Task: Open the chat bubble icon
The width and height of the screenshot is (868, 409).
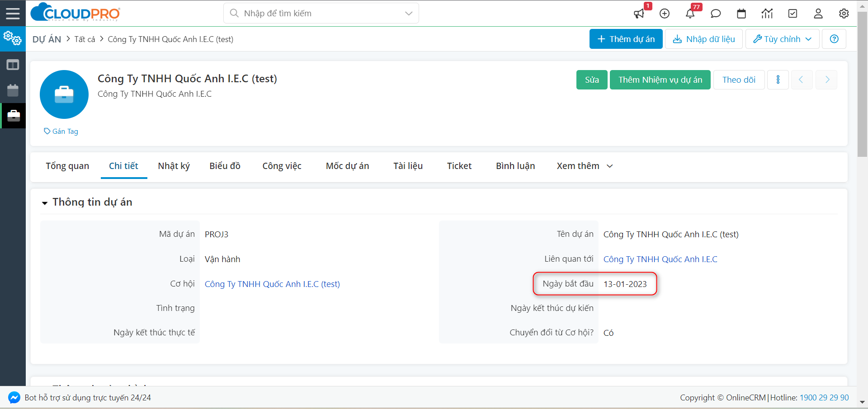Action: pos(716,14)
